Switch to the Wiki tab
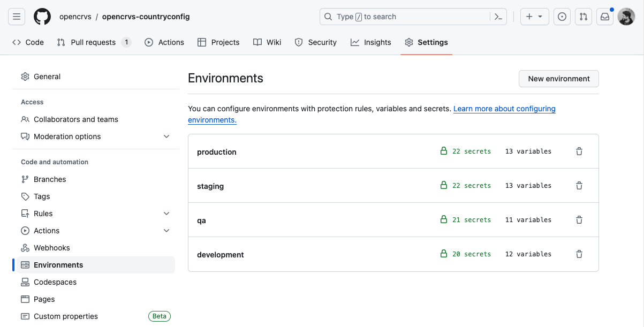The width and height of the screenshot is (644, 327). click(267, 42)
